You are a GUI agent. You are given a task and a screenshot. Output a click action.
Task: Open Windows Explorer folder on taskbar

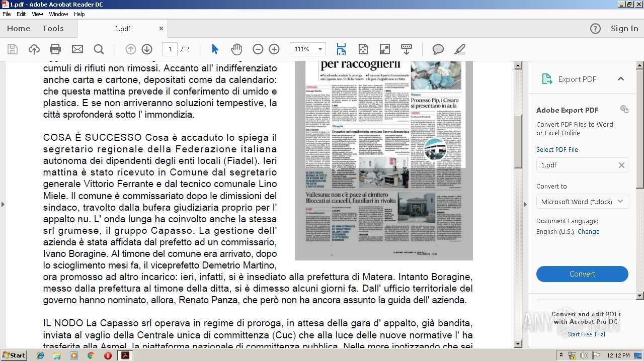[x=57, y=355]
